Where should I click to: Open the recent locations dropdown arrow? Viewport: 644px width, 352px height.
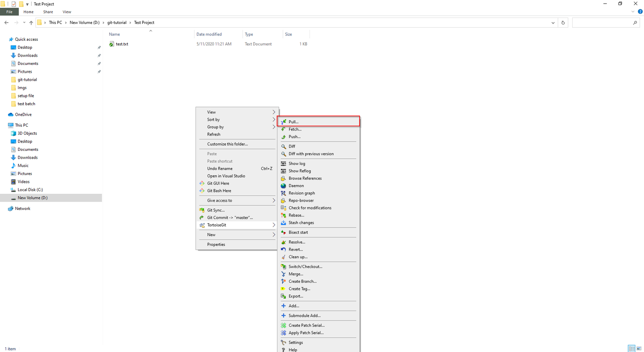click(x=24, y=23)
